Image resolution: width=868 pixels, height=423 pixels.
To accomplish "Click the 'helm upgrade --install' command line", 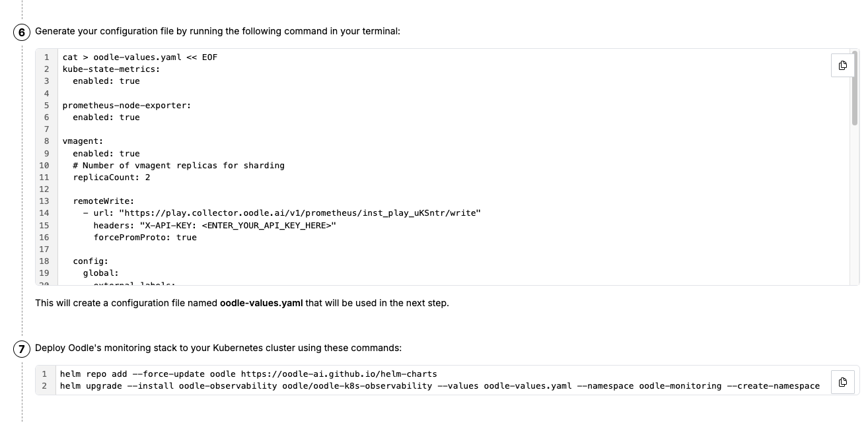I will (x=439, y=386).
